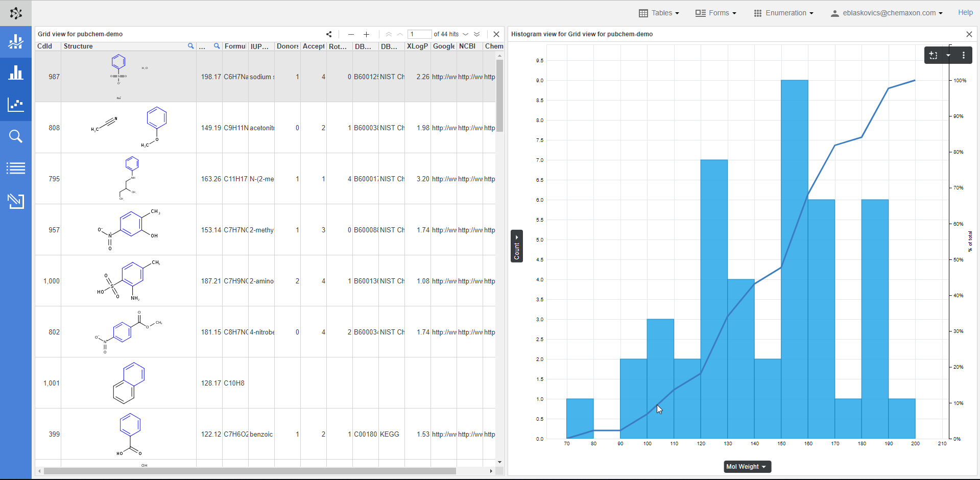Click the minus icon in grid toolbar

(x=351, y=34)
